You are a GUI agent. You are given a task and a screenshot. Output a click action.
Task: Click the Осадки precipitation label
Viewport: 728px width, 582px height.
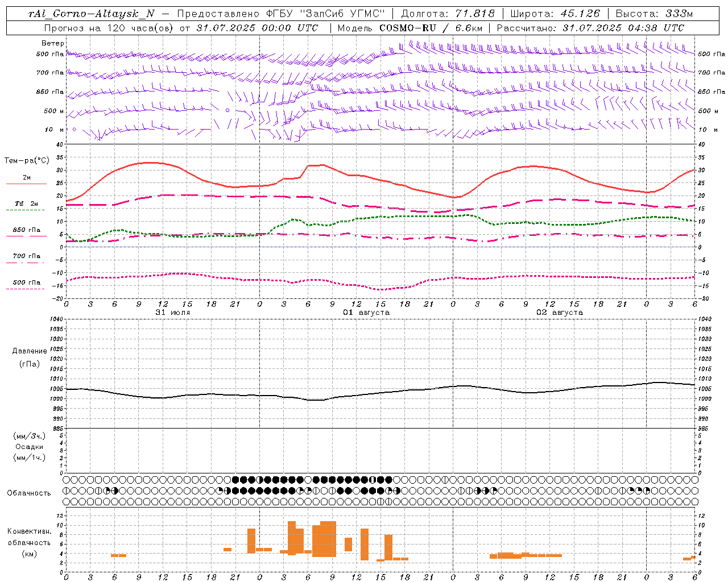[x=29, y=447]
